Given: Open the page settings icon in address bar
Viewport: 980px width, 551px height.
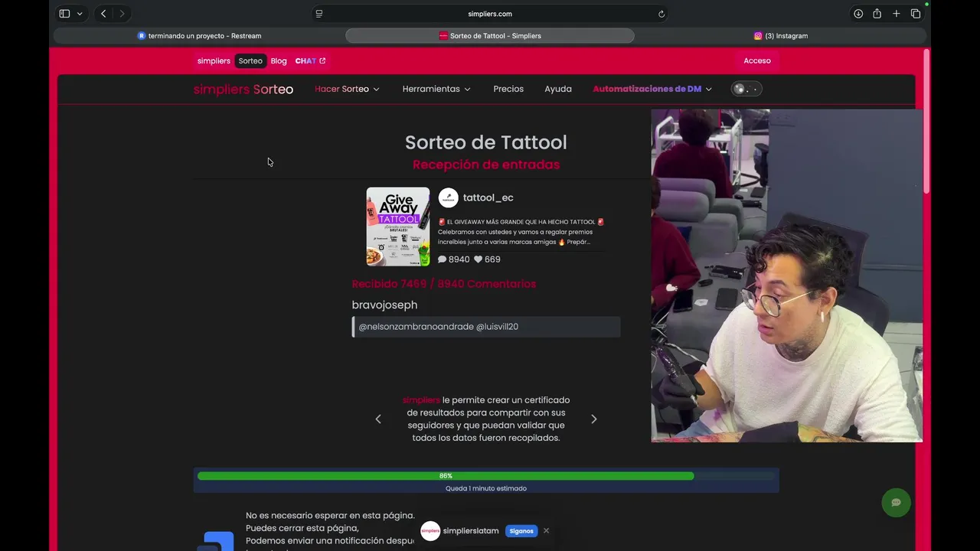Looking at the screenshot, I should pos(319,14).
